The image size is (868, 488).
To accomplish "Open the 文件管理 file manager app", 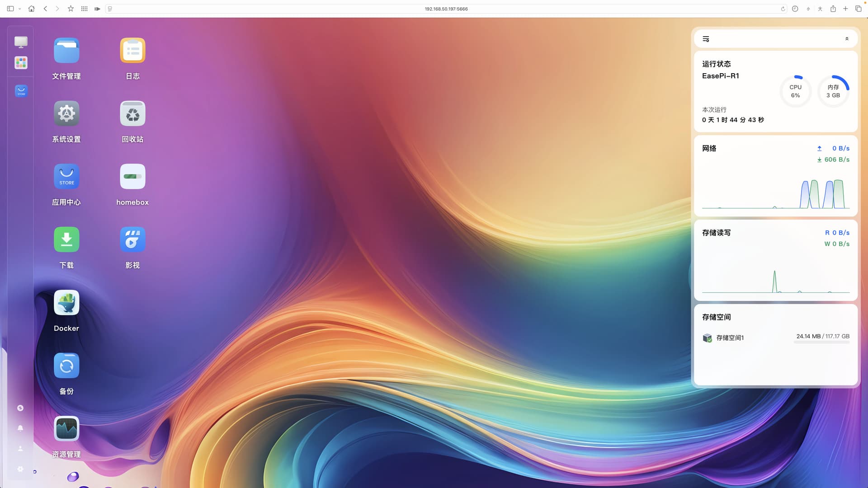I will [x=66, y=51].
